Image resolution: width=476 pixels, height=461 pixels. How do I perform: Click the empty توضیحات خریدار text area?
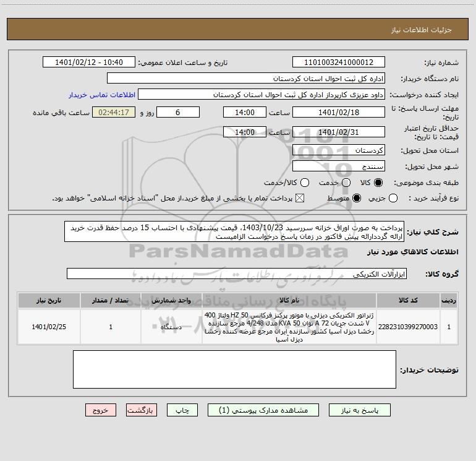[x=235, y=369]
